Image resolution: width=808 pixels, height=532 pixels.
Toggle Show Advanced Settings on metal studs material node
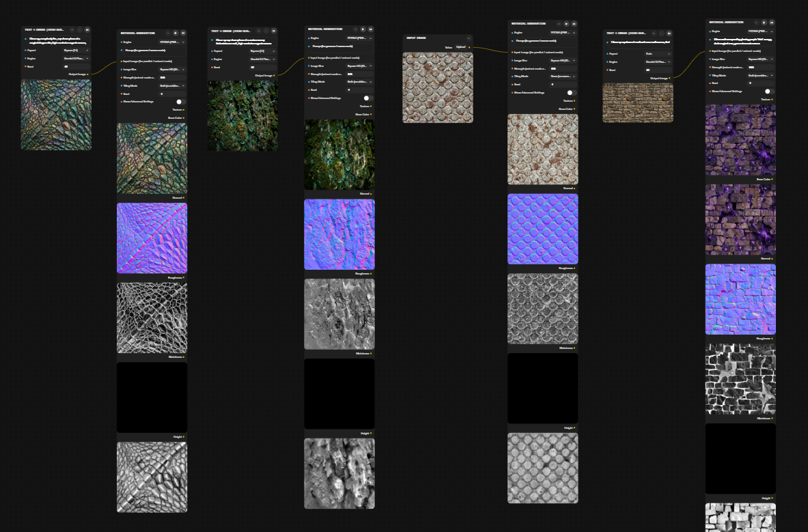point(570,93)
